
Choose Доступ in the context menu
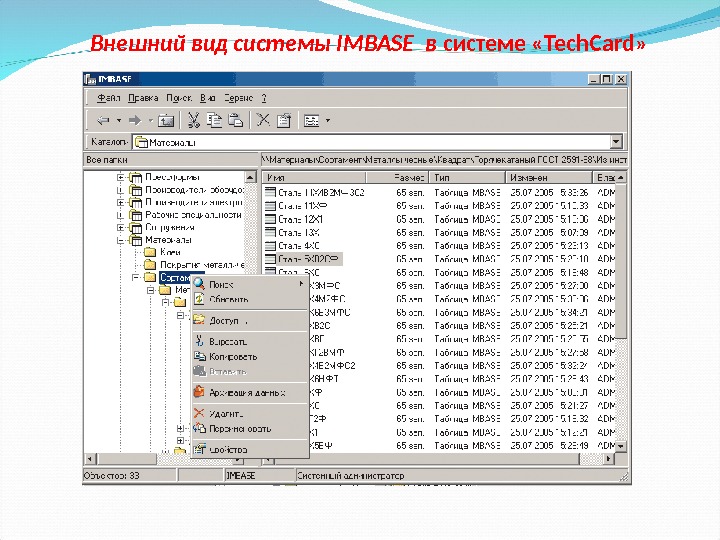[x=249, y=321]
